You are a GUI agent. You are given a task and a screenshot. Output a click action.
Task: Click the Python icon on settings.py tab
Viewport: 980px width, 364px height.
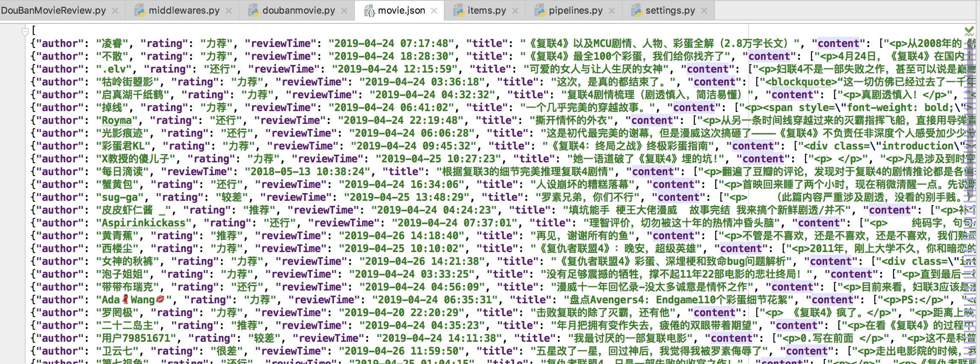point(637,11)
